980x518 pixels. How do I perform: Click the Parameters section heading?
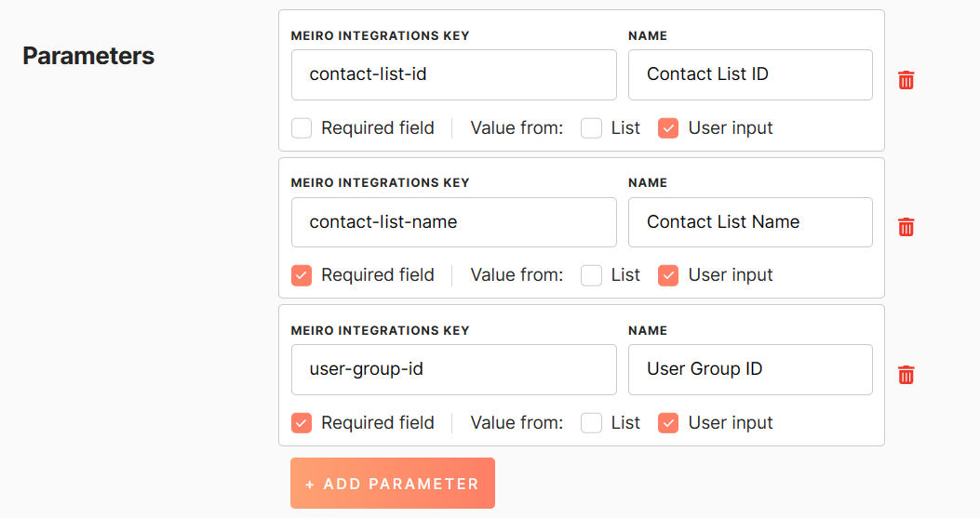[x=88, y=56]
